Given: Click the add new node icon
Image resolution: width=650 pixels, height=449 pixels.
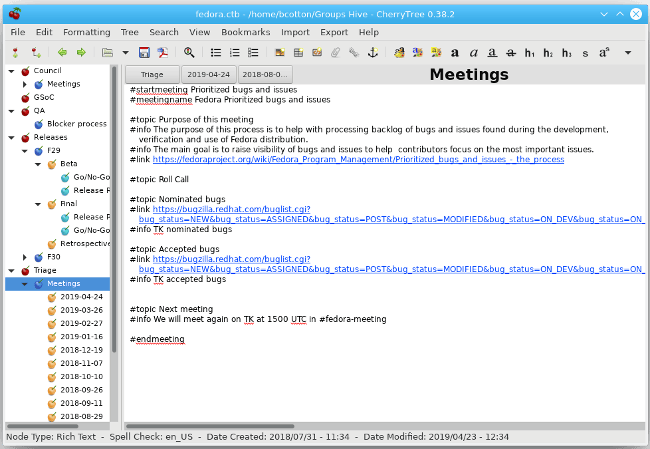Looking at the screenshot, I should tap(15, 52).
